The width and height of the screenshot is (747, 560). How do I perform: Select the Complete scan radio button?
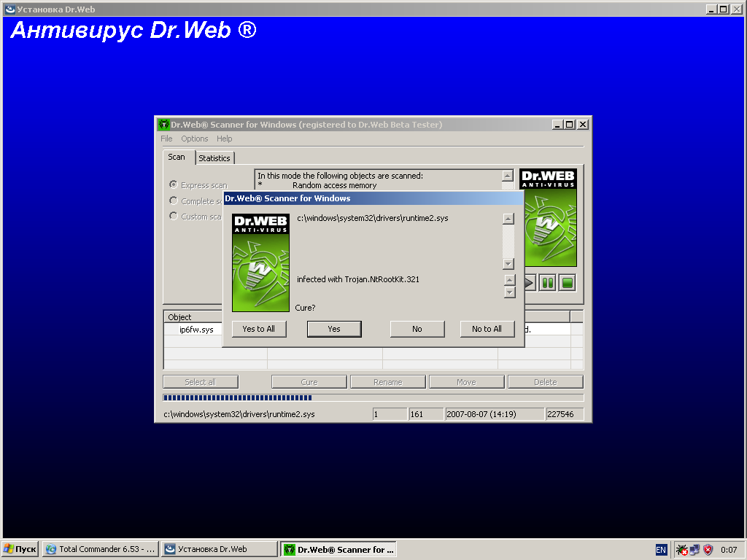pos(174,201)
